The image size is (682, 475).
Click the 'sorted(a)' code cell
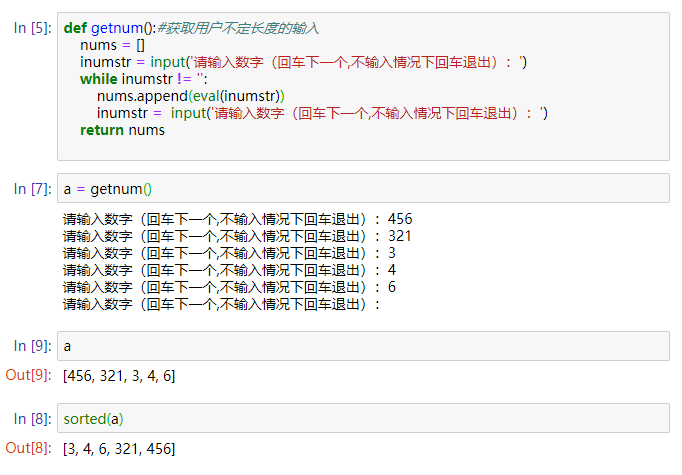click(x=363, y=418)
